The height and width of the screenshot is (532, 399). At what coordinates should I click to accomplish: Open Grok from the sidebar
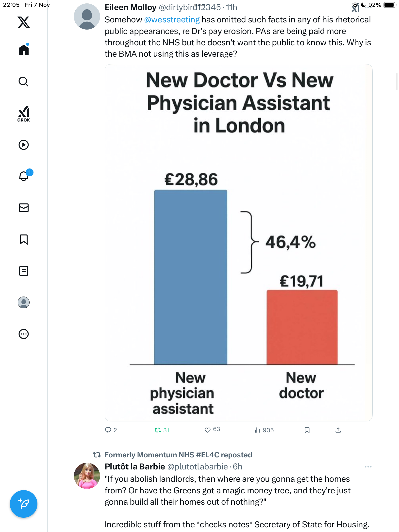[x=24, y=114]
